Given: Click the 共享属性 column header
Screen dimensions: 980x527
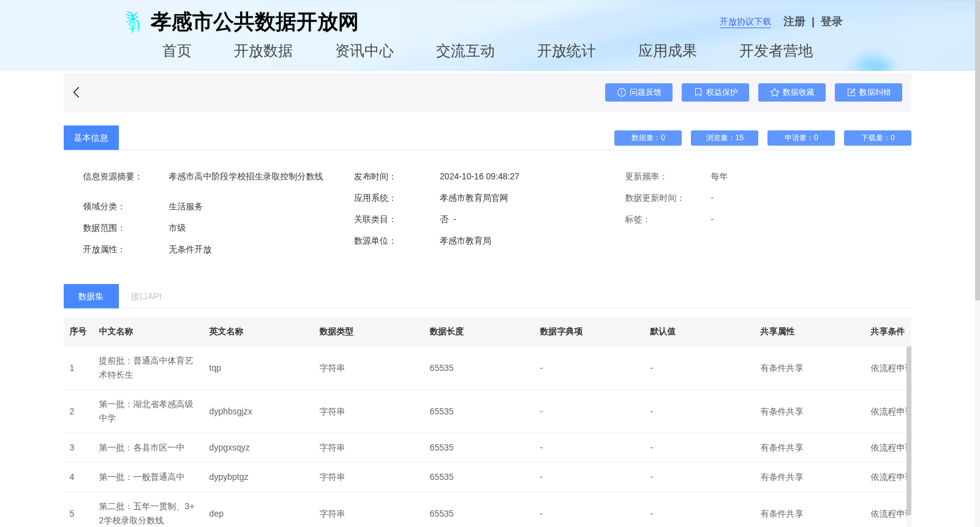Looking at the screenshot, I should pyautogui.click(x=777, y=331).
